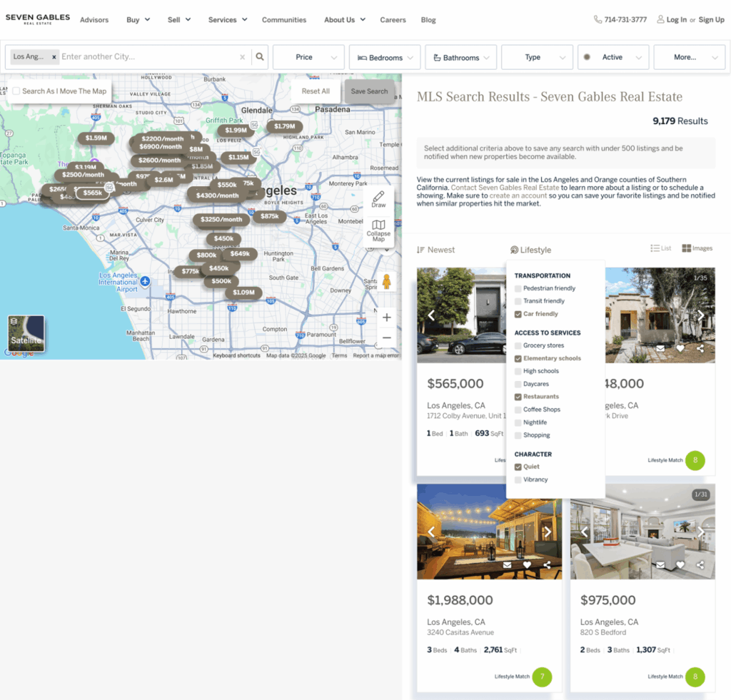Select the Draw tool on map
The width and height of the screenshot is (731, 700).
pyautogui.click(x=378, y=199)
